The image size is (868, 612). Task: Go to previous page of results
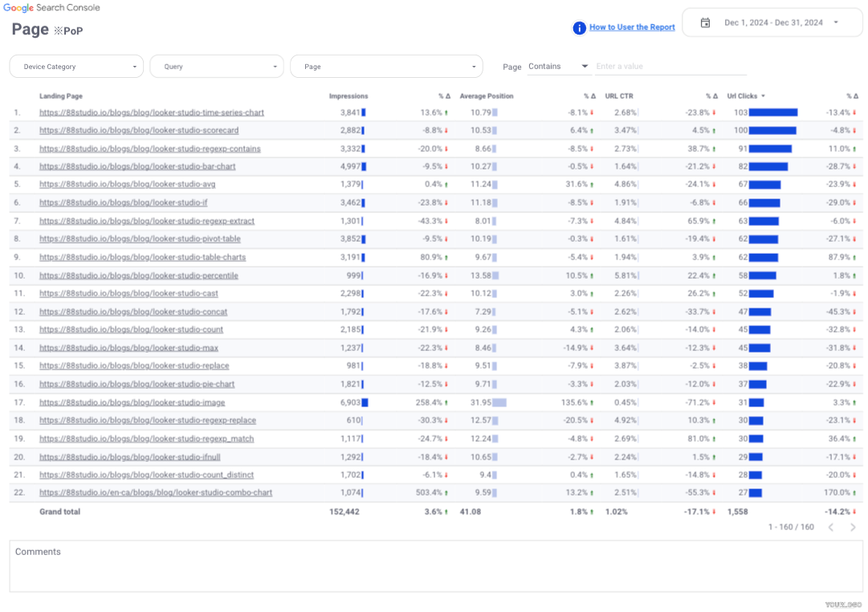coord(831,528)
